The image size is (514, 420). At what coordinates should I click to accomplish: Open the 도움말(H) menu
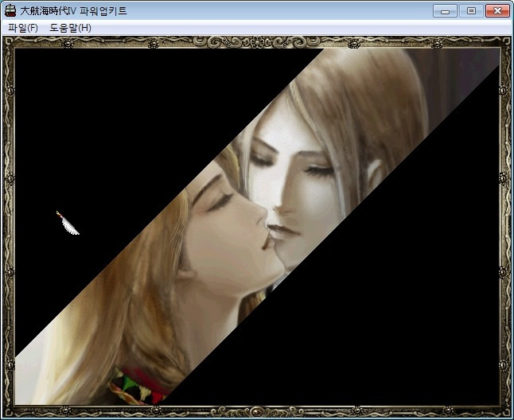pyautogui.click(x=70, y=28)
